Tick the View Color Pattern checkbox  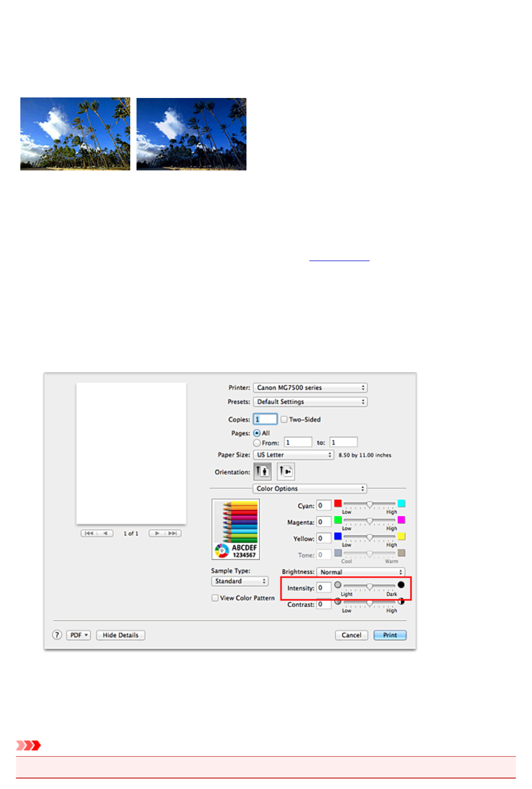(x=215, y=598)
